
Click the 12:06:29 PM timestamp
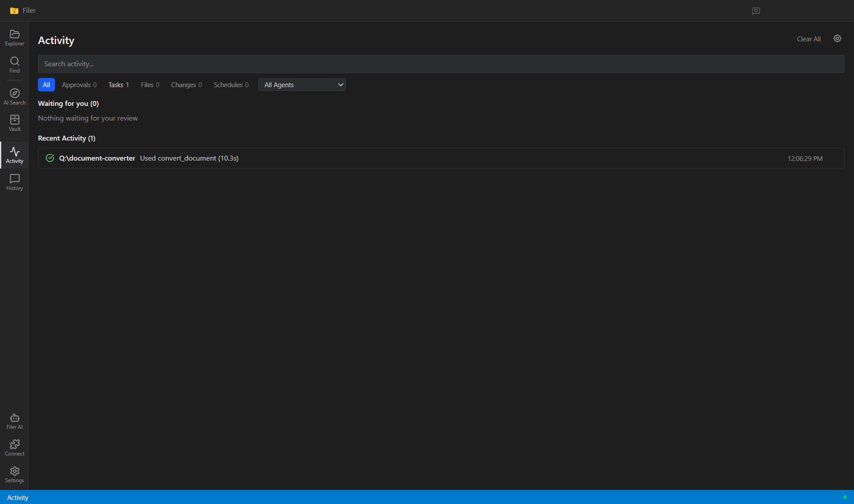805,159
